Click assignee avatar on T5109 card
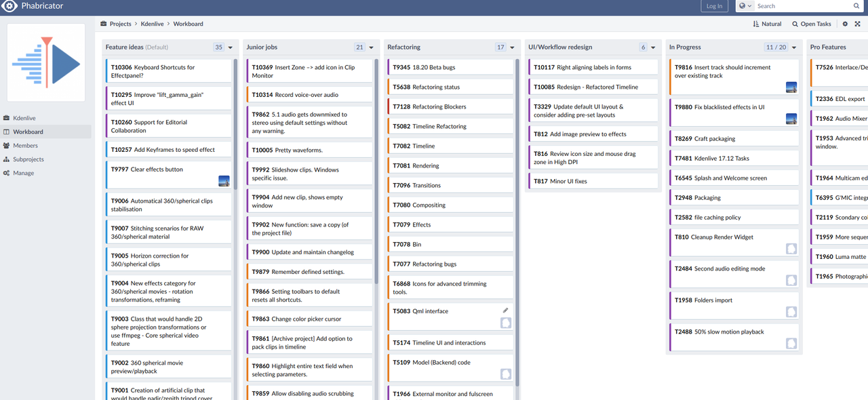The image size is (868, 400). 506,374
